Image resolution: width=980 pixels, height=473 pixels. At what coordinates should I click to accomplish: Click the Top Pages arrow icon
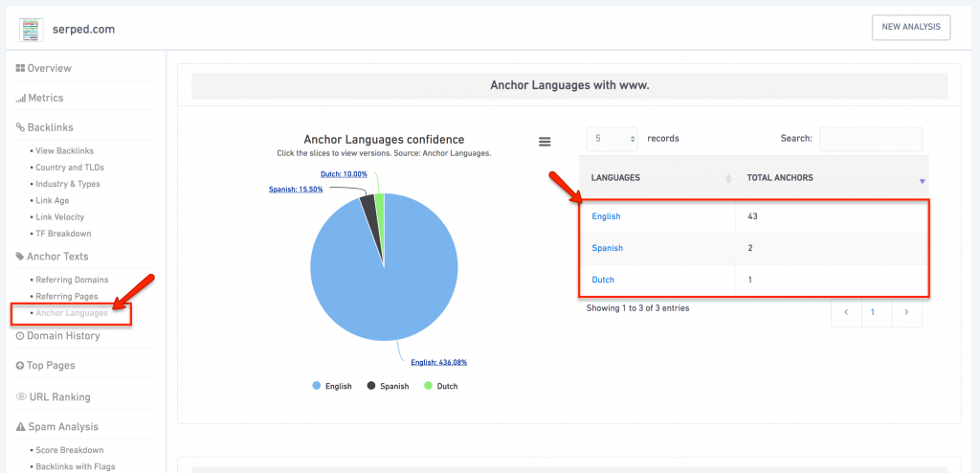tap(19, 366)
